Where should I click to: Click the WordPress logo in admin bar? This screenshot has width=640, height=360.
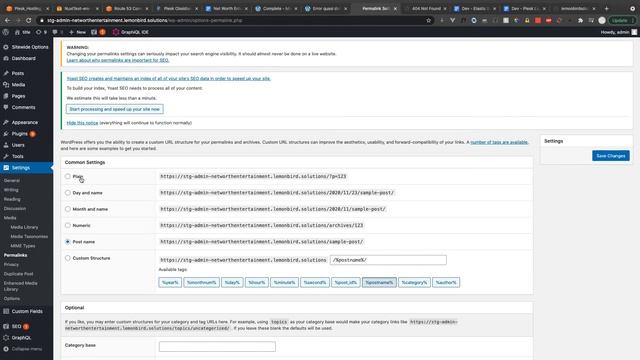(x=6, y=32)
